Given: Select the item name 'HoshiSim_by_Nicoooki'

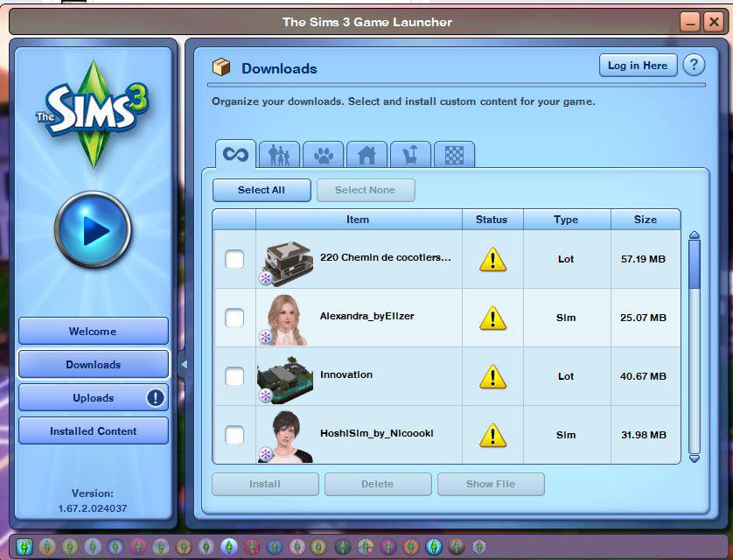Looking at the screenshot, I should 377,434.
